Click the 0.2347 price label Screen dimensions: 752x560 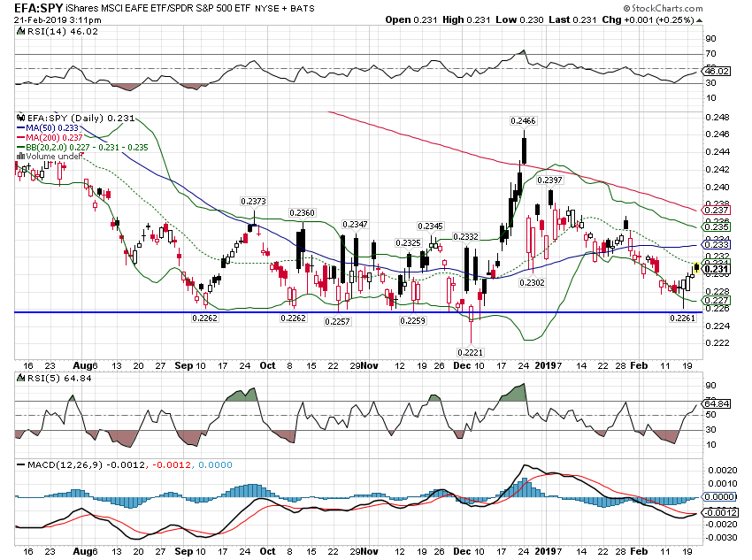point(355,225)
